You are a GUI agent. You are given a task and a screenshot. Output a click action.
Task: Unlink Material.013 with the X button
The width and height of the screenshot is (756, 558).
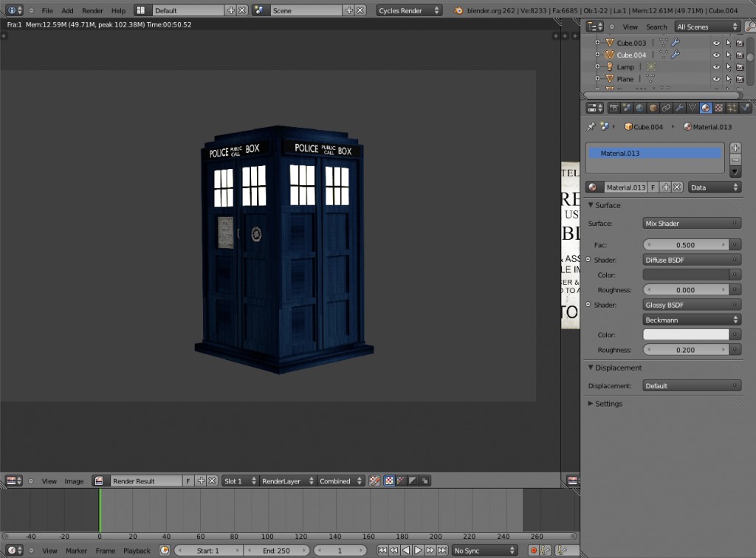coord(676,187)
